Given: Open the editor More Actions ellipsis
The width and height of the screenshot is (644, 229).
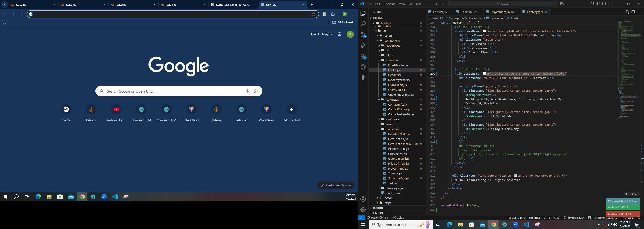Looking at the screenshot, I should pos(639,12).
